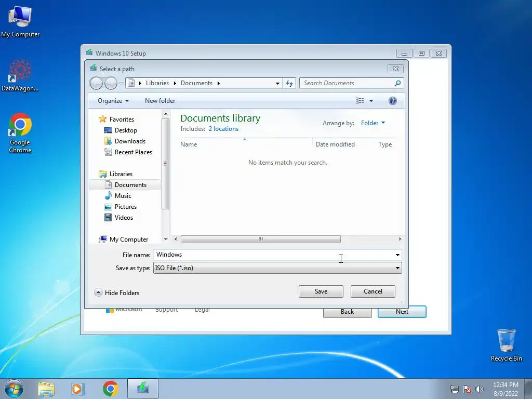The width and height of the screenshot is (532, 399).
Task: Click the File name text field
Action: pyautogui.click(x=273, y=255)
